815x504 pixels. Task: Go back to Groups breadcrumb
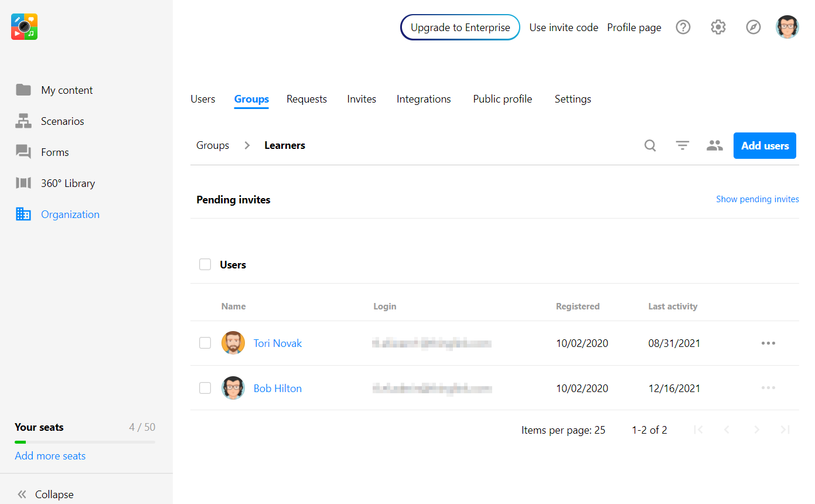(213, 145)
